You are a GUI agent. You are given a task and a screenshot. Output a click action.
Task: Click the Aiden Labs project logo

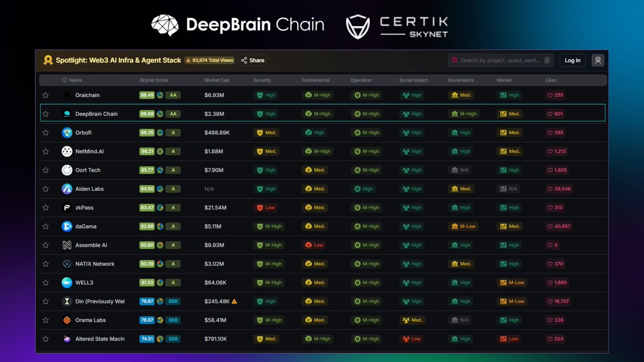(67, 189)
